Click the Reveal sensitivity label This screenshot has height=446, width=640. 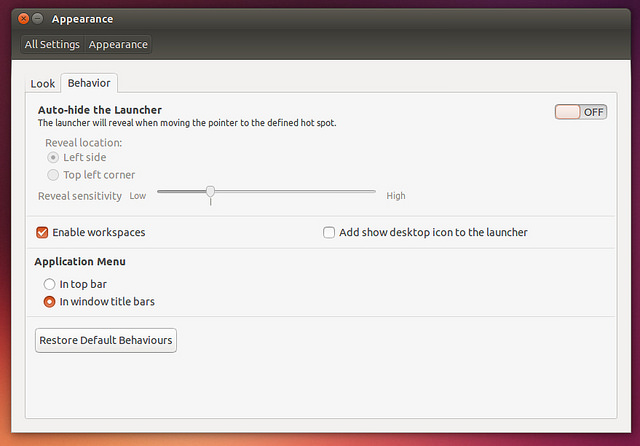80,196
